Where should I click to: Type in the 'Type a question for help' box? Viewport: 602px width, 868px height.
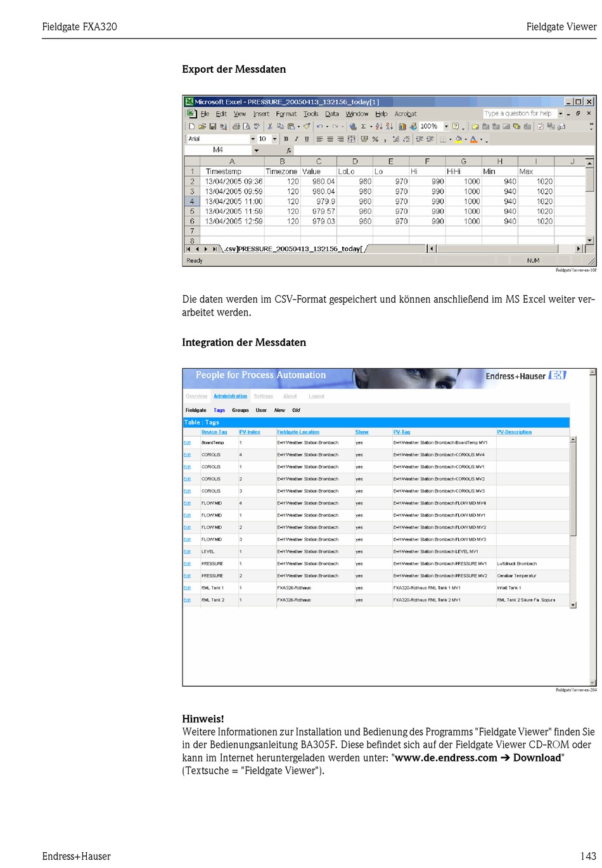[x=518, y=114]
